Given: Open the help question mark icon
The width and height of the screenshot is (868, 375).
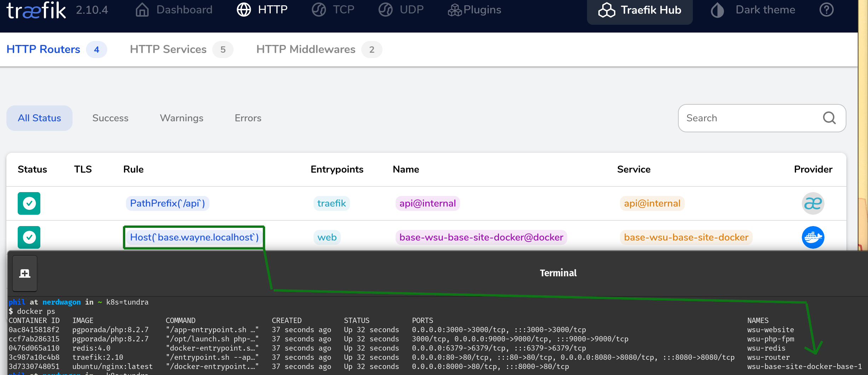Looking at the screenshot, I should [x=827, y=10].
